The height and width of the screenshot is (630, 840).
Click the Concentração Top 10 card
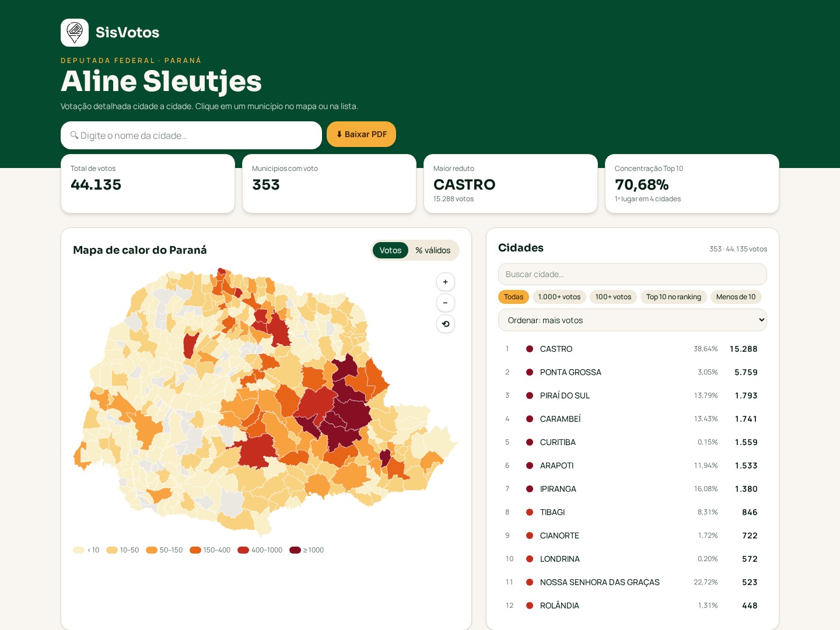692,184
